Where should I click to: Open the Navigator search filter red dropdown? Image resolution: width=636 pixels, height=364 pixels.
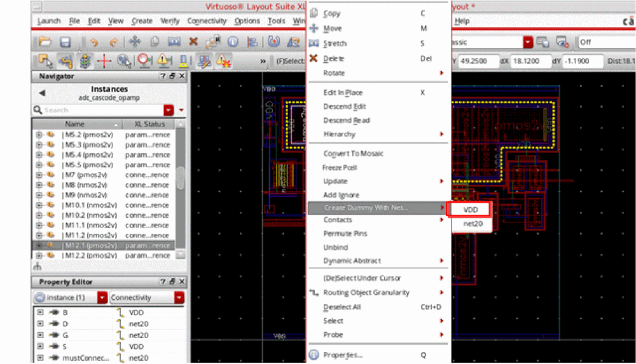[169, 110]
